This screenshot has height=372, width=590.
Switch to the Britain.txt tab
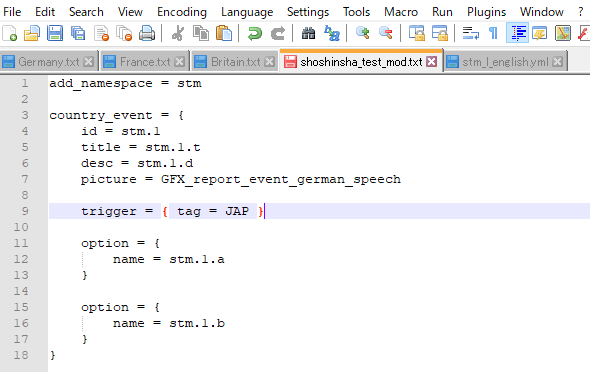(235, 62)
